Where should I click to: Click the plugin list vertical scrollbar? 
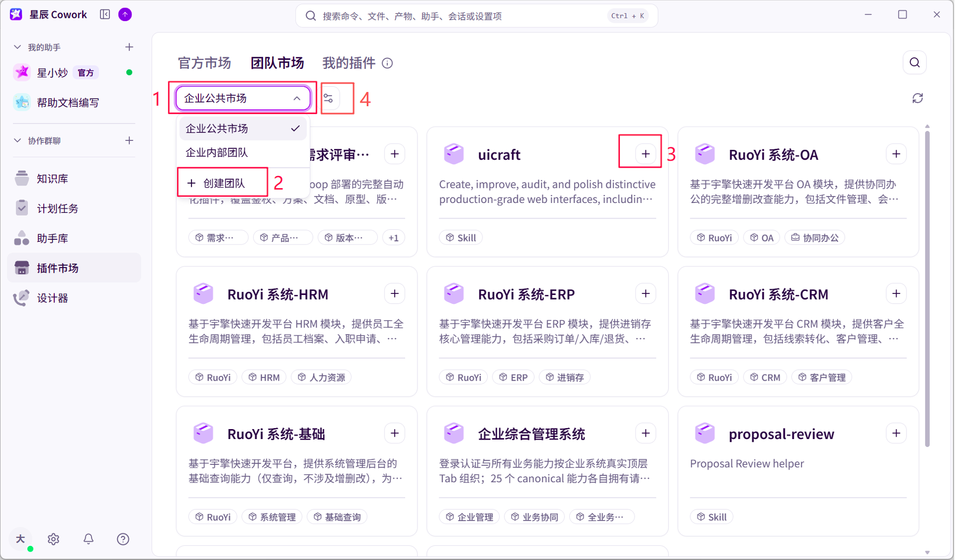click(927, 289)
